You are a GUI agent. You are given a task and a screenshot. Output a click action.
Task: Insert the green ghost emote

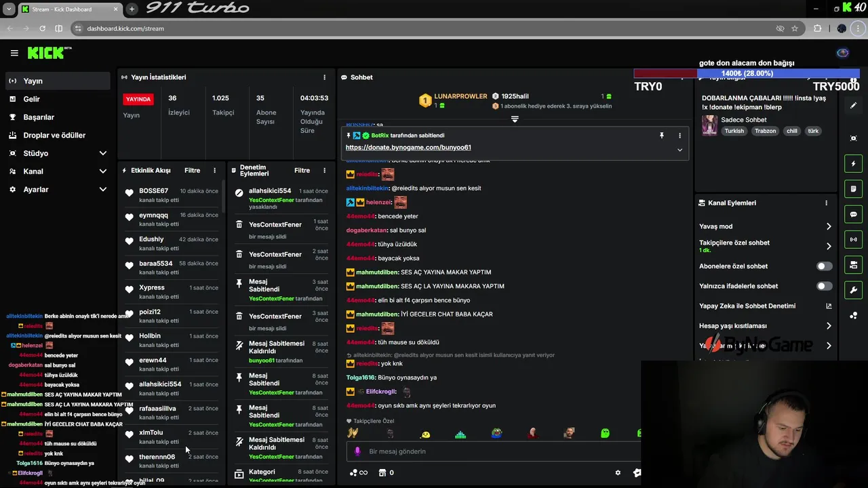click(605, 434)
